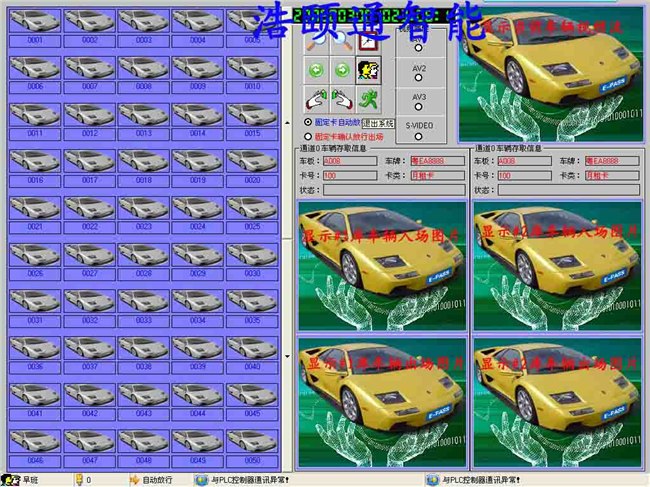The height and width of the screenshot is (487, 650).
Task: Click the right 与PLC控制器通讯异常 status message
Action: pos(481,480)
